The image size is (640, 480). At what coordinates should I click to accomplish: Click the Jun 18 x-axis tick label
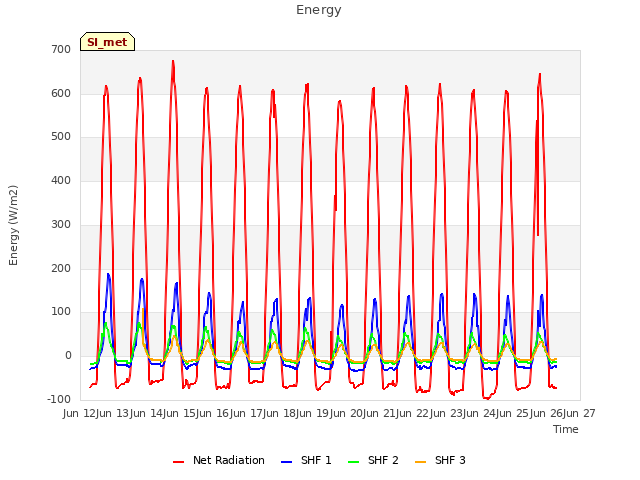pos(280,413)
